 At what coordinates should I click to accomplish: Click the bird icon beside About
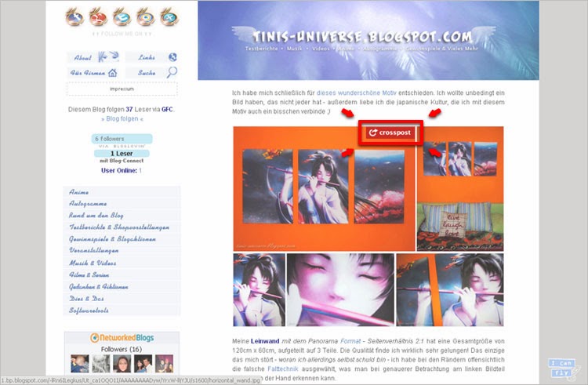[x=109, y=57]
